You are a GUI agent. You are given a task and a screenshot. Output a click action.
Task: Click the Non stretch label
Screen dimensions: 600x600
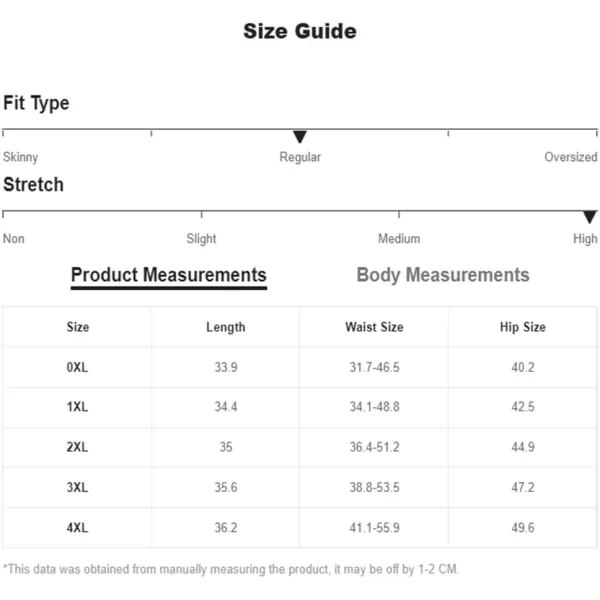click(14, 239)
